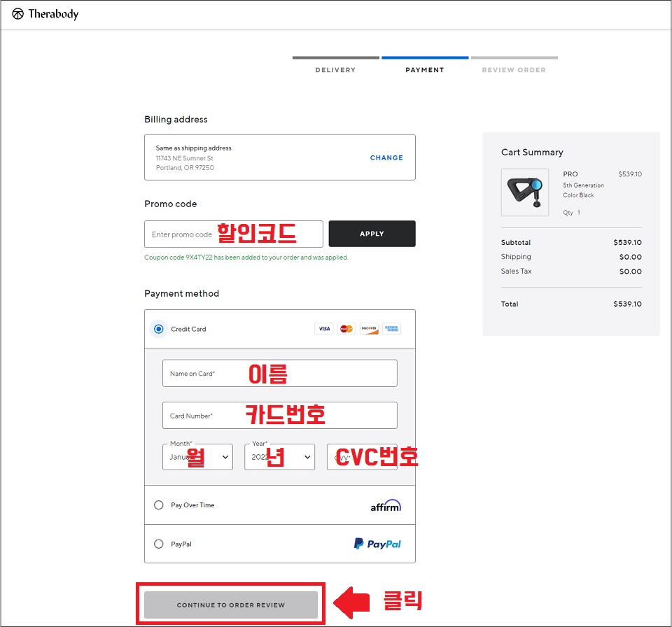
Task: Click the PayPal logo
Action: 377,544
